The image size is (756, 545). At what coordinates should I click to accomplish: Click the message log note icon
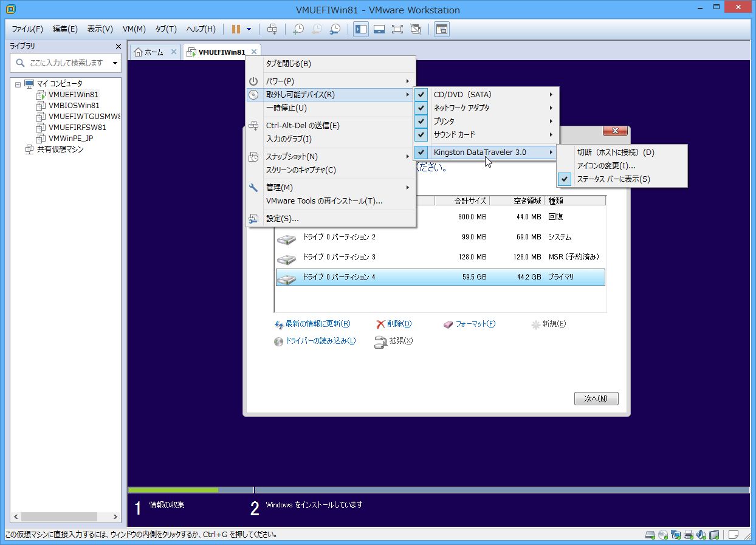[x=733, y=535]
